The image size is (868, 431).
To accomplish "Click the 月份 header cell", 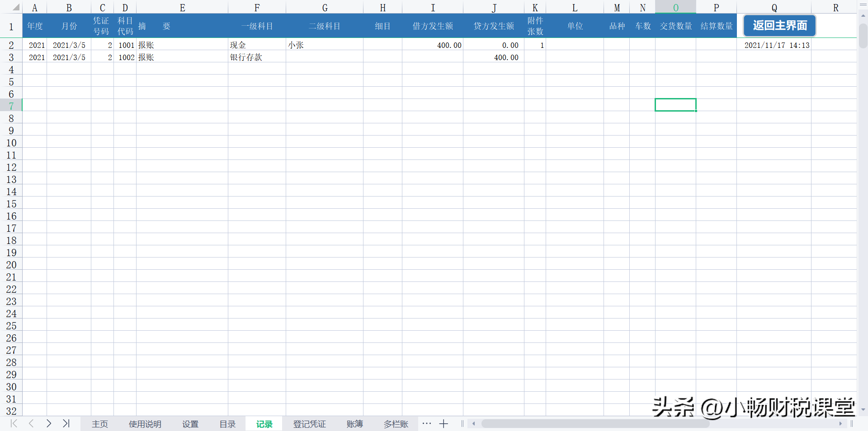I will point(69,26).
